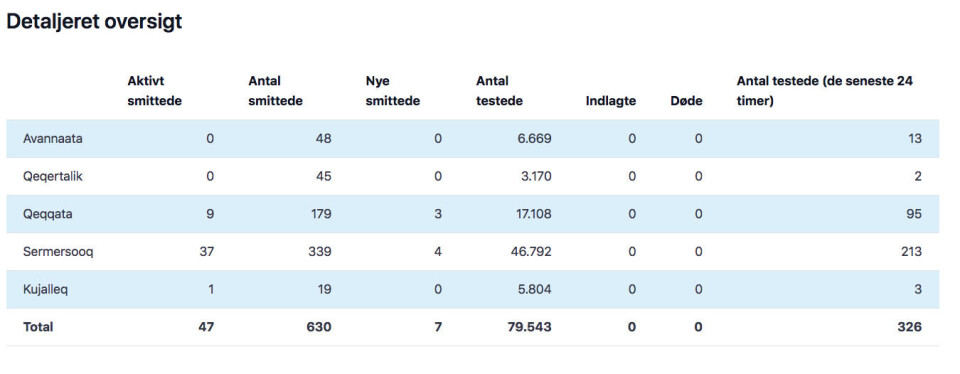Click the Nye smittede column header
This screenshot has width=960, height=374.
click(392, 91)
